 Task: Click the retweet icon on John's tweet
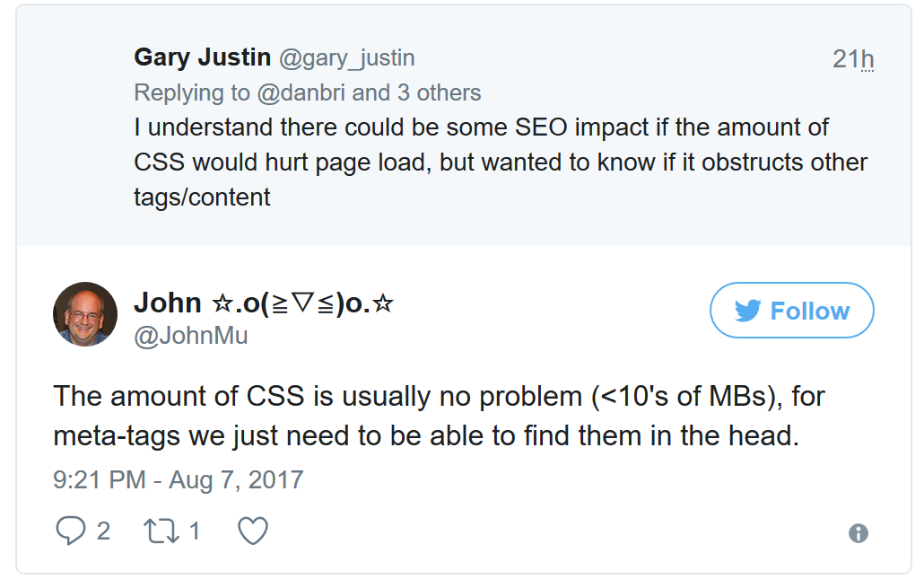(162, 530)
